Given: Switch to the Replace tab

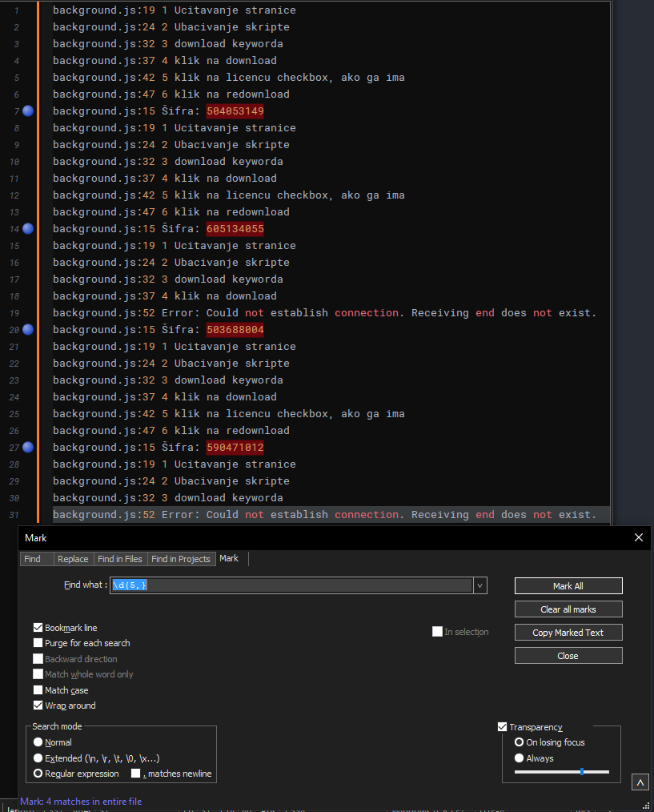Looking at the screenshot, I should click(73, 559).
